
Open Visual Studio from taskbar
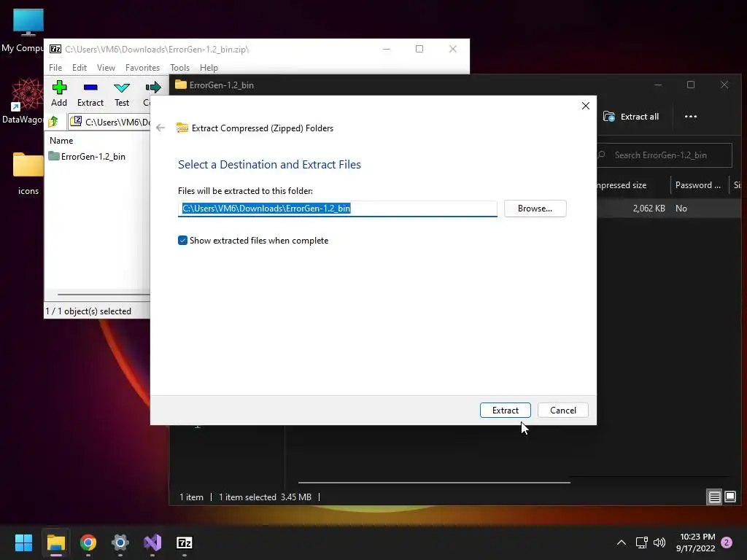point(152,542)
